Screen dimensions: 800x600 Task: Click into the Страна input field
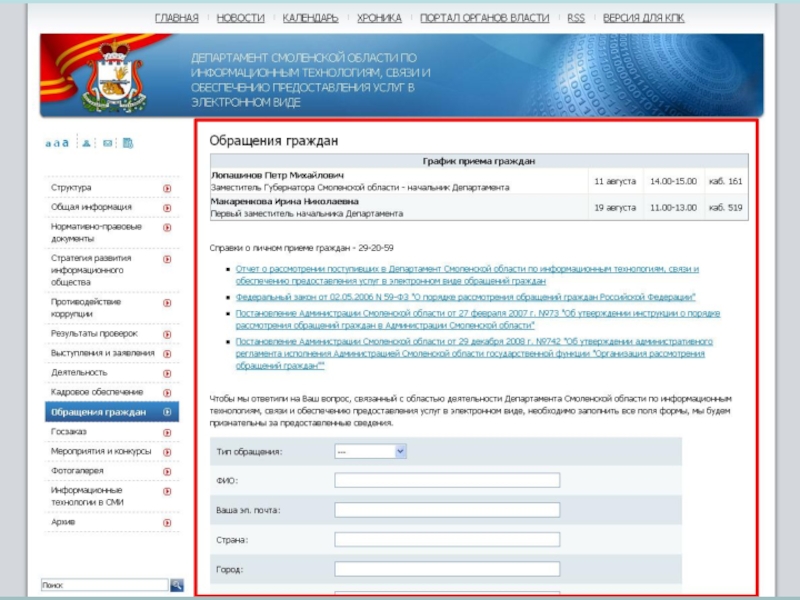pos(447,539)
